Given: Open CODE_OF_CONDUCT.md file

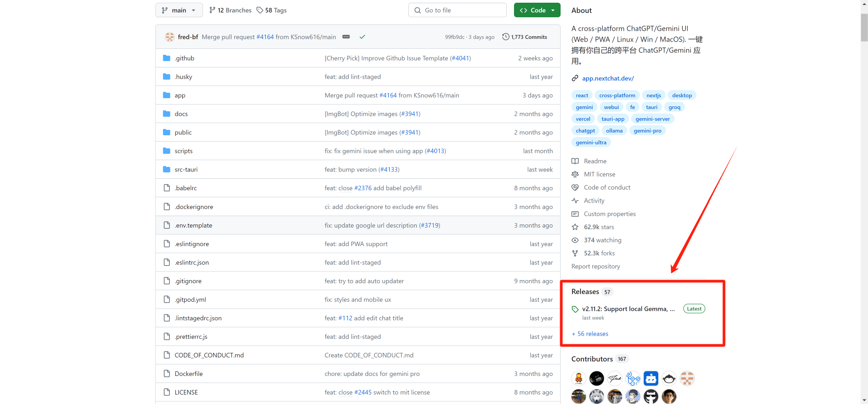Looking at the screenshot, I should 209,355.
